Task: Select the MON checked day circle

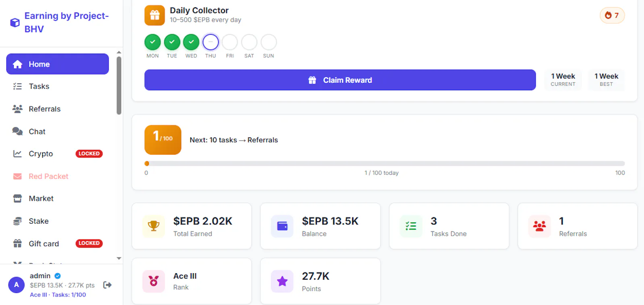Action: pos(153,42)
